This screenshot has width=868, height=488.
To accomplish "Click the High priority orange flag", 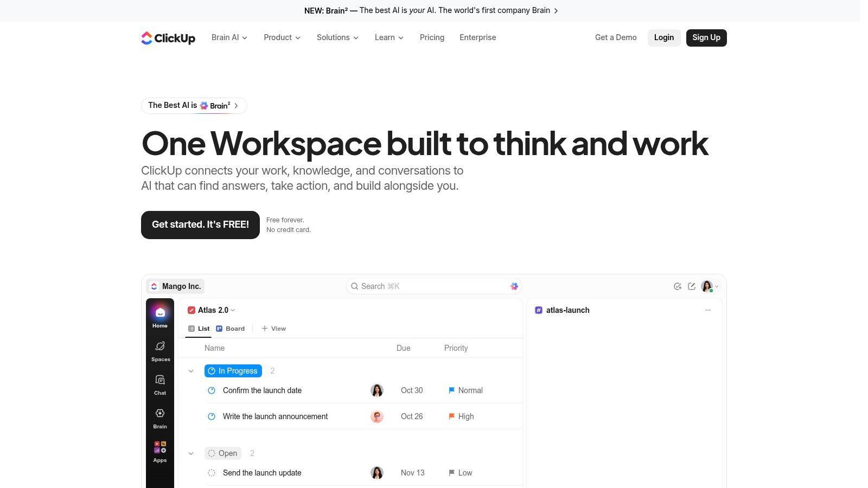I will [451, 416].
